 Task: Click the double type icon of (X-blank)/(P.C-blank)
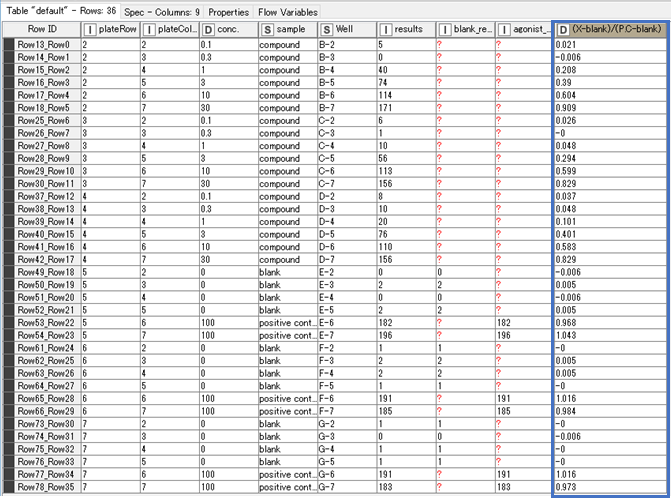[563, 30]
